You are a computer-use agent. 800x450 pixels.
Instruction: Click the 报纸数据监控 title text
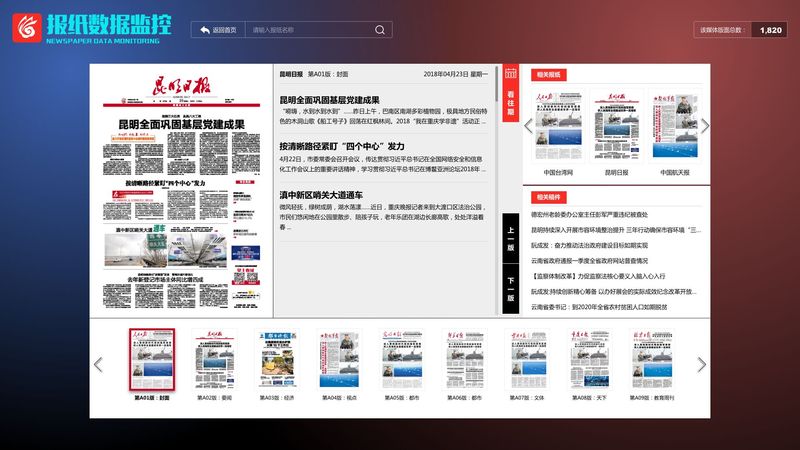point(109,24)
